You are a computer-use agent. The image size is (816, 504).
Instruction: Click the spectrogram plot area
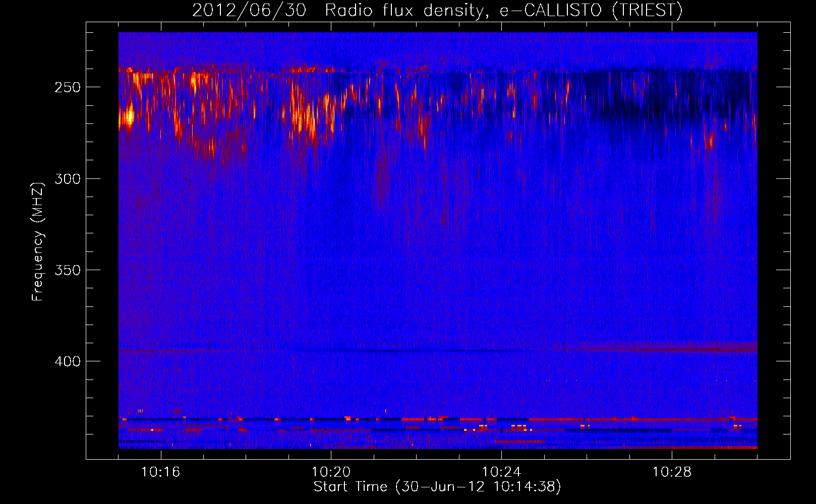pyautogui.click(x=438, y=240)
